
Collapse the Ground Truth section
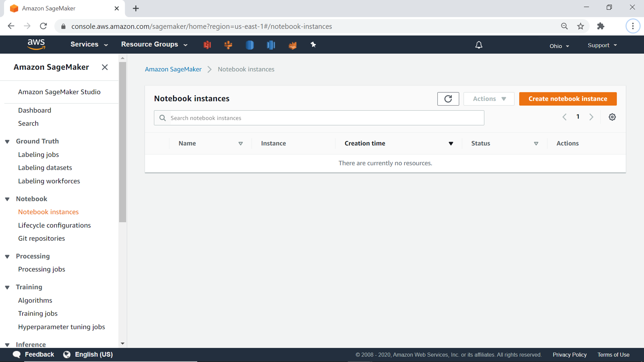(x=7, y=142)
